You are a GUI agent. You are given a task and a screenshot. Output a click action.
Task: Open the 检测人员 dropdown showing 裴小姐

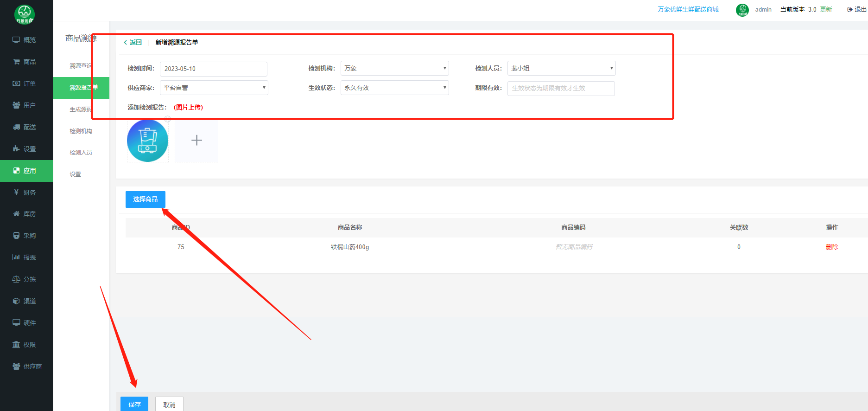[x=561, y=68]
